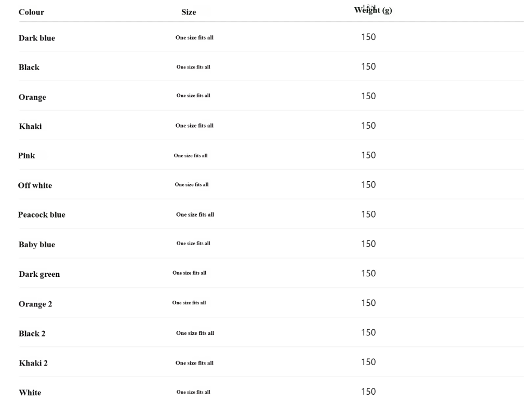Select the Orange 2 colour label
The image size is (532, 417).
35,304
